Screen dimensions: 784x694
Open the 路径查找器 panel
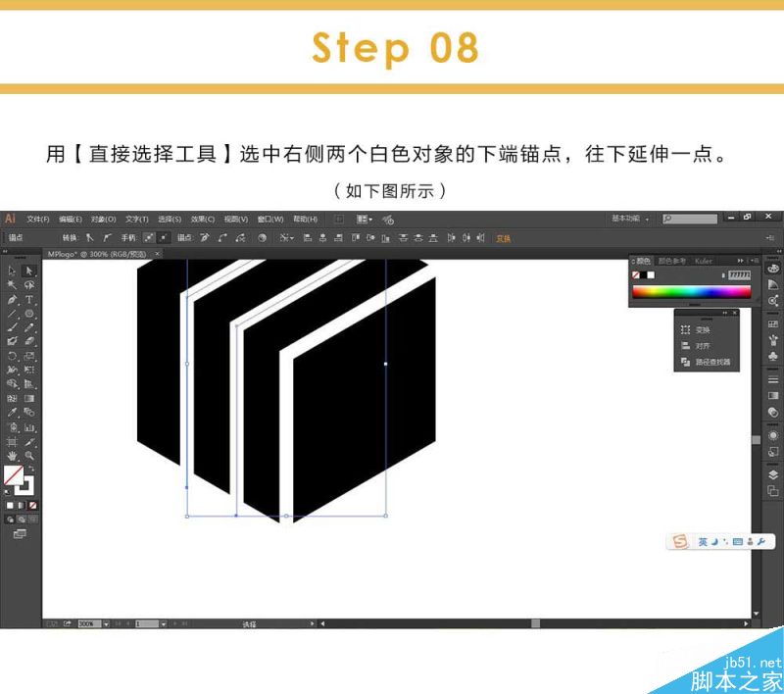tap(706, 362)
